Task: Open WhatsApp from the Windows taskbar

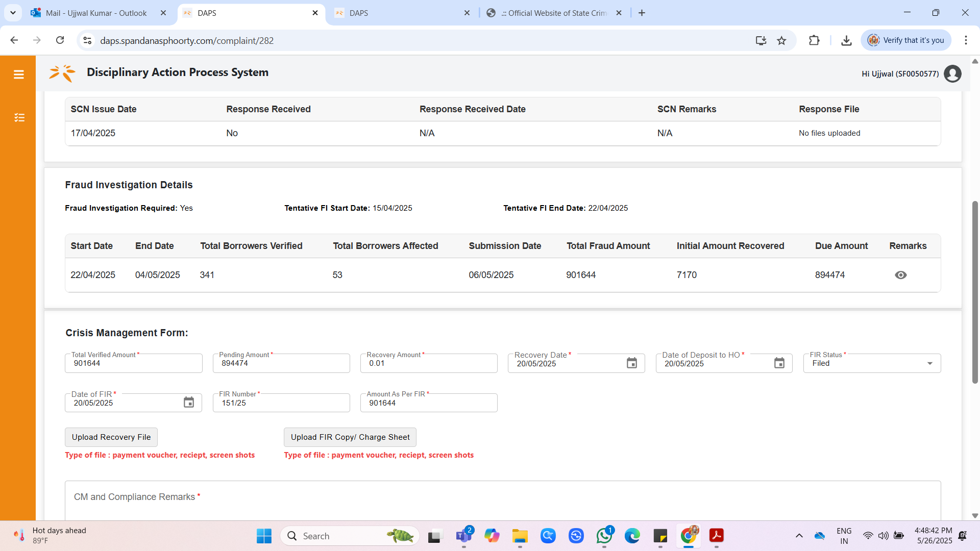Action: coord(604,536)
